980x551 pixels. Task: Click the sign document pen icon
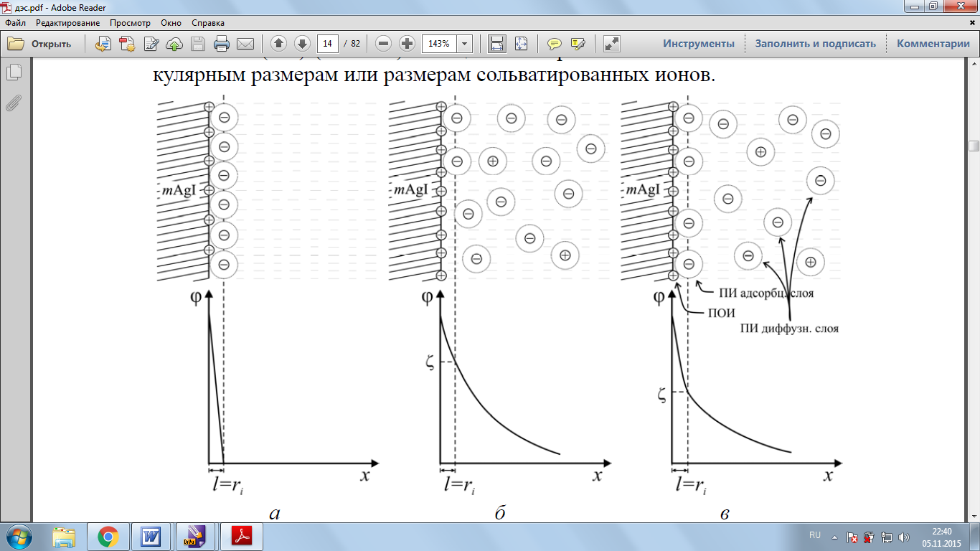(x=151, y=44)
